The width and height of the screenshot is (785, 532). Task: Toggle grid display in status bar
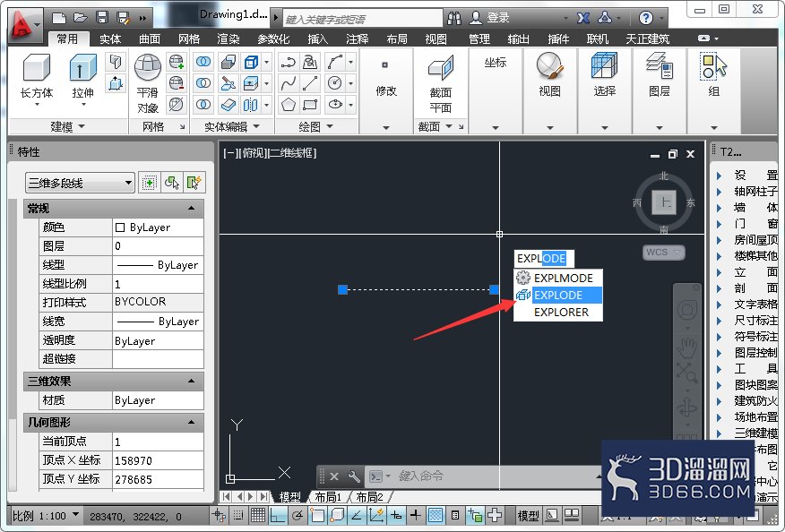point(258,514)
